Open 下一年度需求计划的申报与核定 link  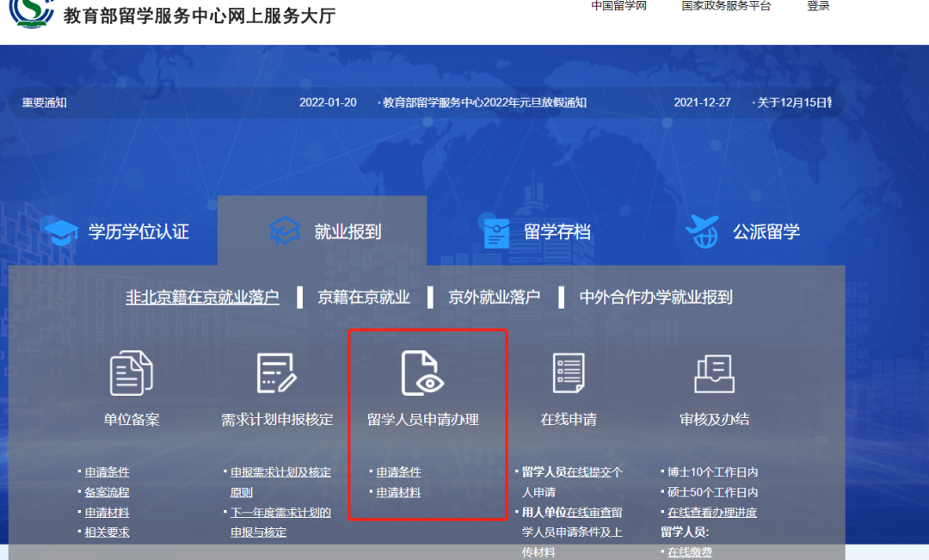280,522
